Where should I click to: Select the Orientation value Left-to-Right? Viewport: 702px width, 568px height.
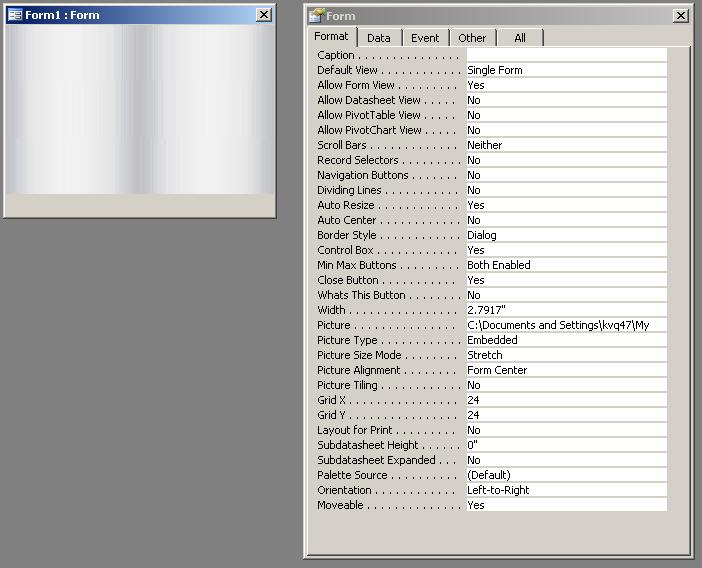[x=566, y=490]
